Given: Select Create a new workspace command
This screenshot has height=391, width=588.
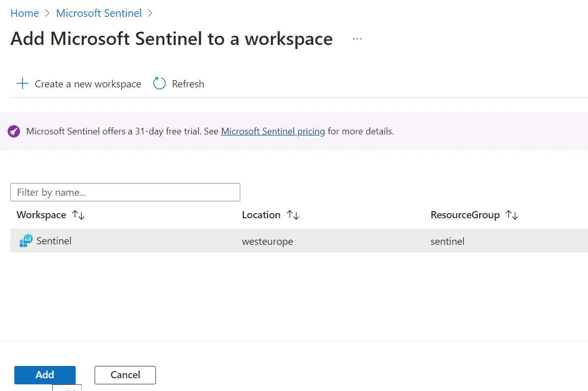Looking at the screenshot, I should click(88, 84).
